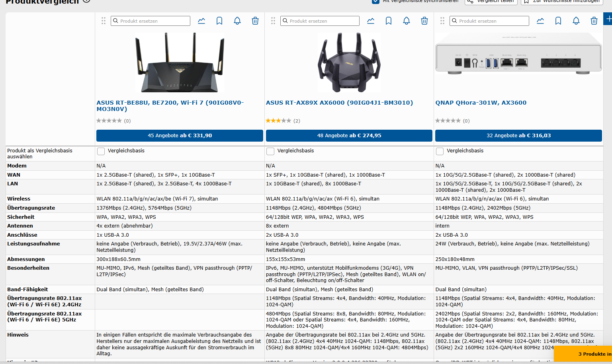Bookmark the QNAP QHora-301W to the wishlist
The height and width of the screenshot is (364, 612).
(558, 21)
